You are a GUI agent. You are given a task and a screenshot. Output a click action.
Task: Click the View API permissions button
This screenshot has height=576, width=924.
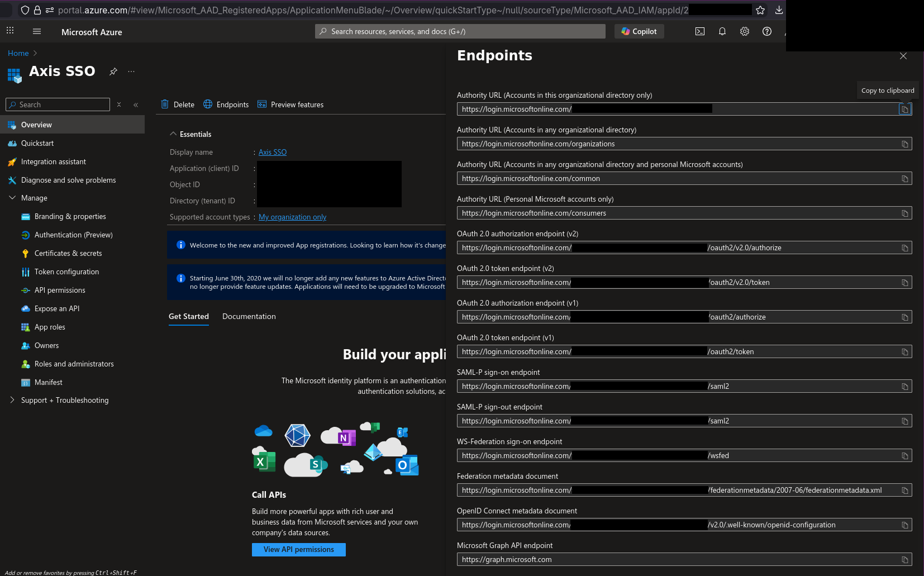(x=298, y=549)
